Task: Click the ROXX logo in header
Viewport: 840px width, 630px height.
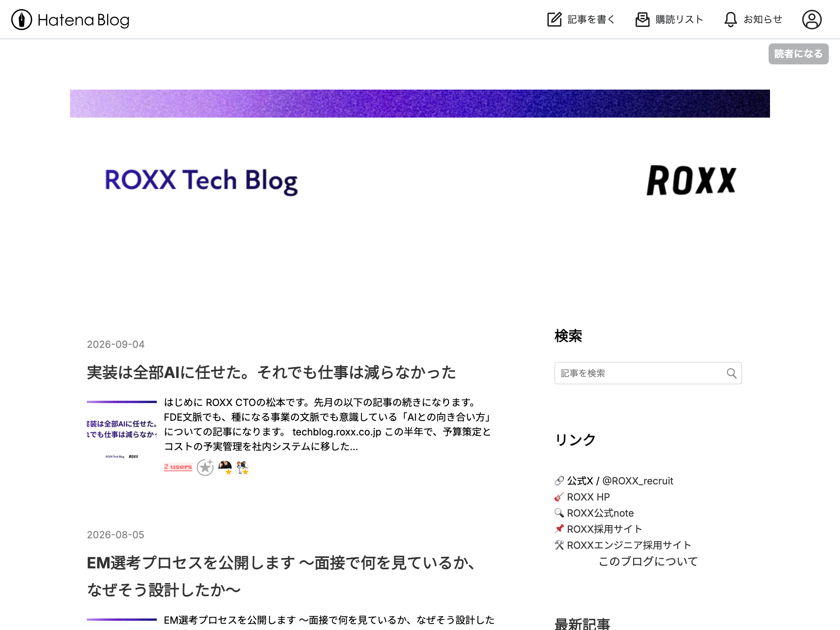Action: click(x=691, y=180)
